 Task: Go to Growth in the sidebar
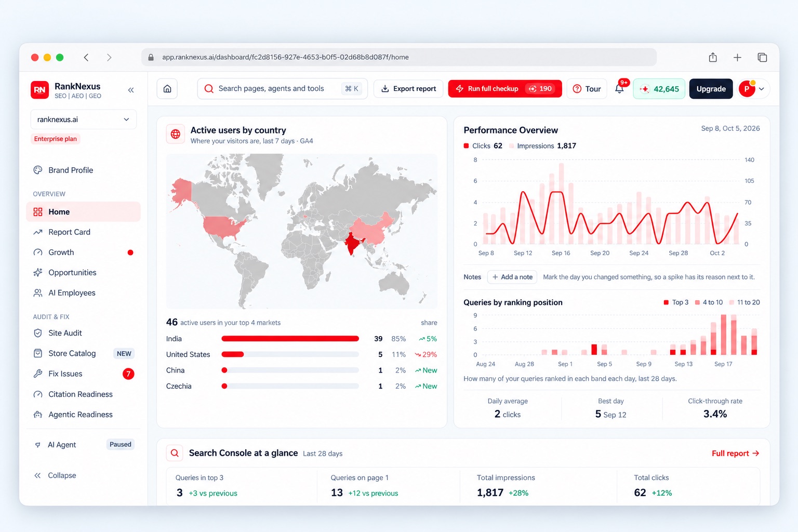pyautogui.click(x=83, y=252)
